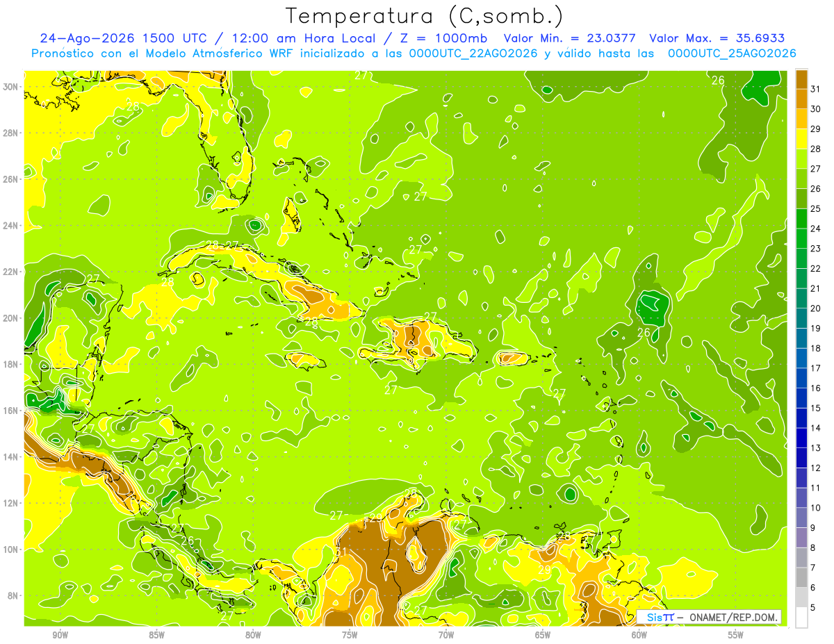Click legend scale label 21
This screenshot has height=644, width=834.
point(816,288)
